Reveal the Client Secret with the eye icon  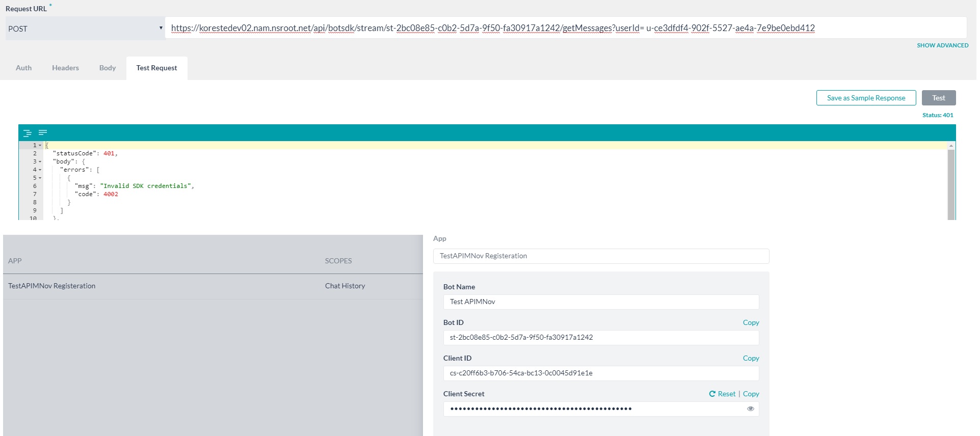coord(750,408)
